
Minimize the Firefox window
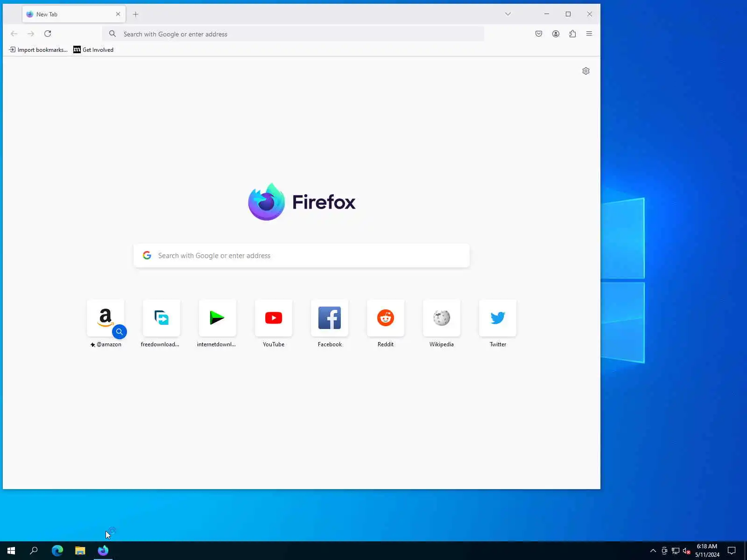[547, 14]
